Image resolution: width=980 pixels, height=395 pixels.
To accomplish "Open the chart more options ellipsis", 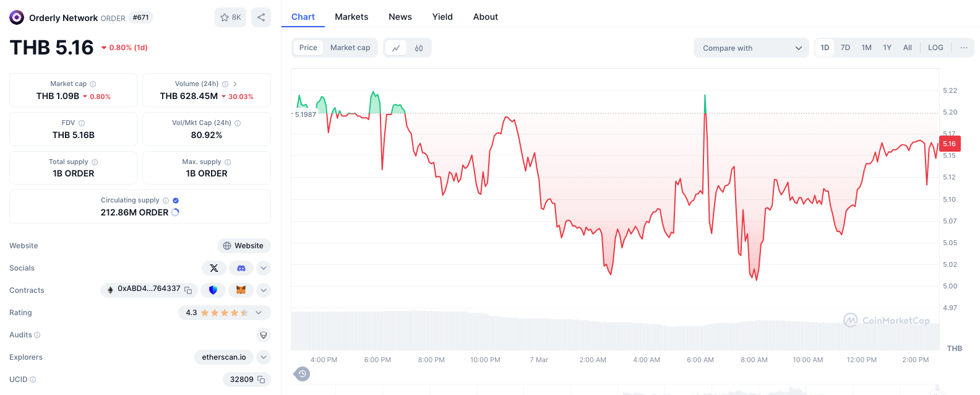I will coord(964,48).
